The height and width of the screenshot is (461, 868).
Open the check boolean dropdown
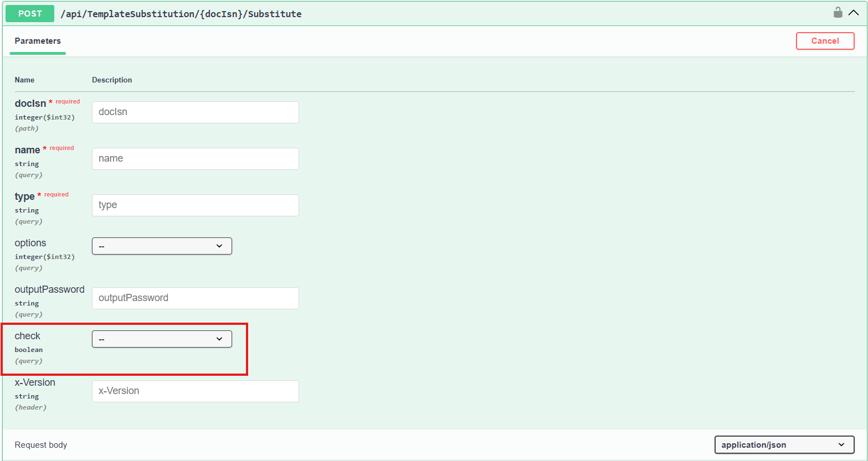[162, 339]
